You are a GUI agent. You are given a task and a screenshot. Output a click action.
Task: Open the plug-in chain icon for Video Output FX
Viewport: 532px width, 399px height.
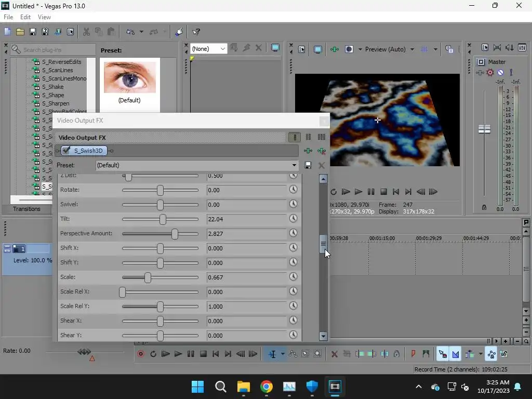308,151
